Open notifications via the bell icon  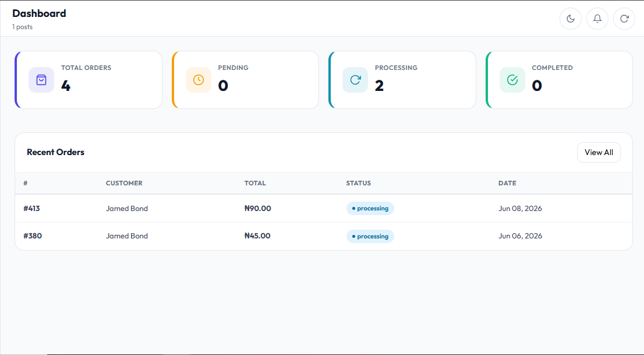tap(597, 19)
